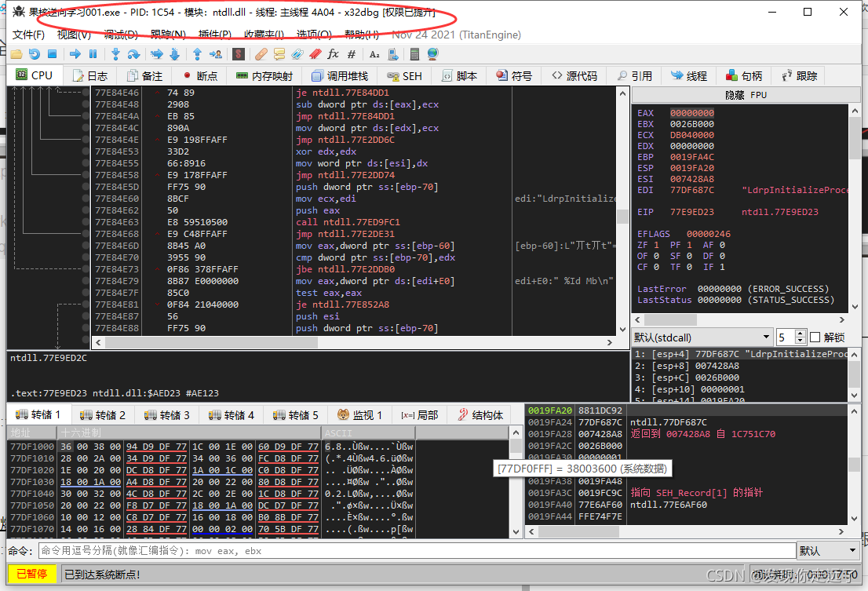Increase the argument count spinner above 5
Image resolution: width=868 pixels, height=591 pixels.
tap(800, 333)
